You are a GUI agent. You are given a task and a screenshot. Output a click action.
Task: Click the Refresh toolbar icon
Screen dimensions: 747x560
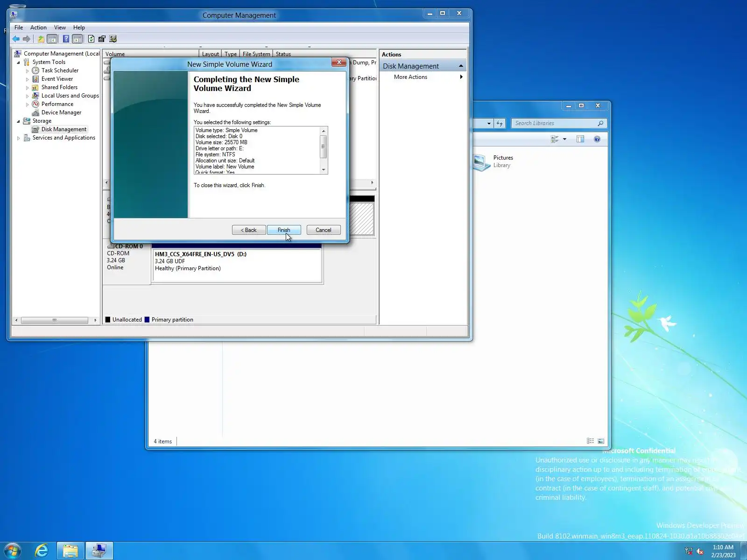pos(91,39)
